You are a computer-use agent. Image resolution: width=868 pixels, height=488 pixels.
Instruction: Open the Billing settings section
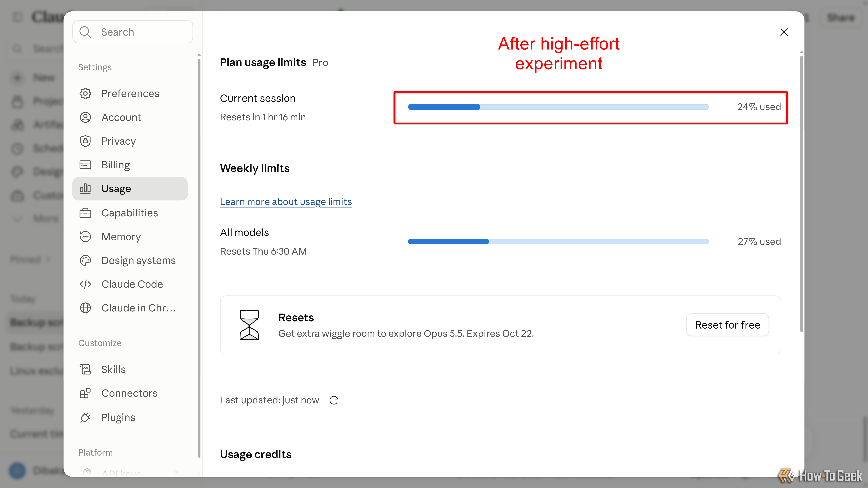(130, 165)
